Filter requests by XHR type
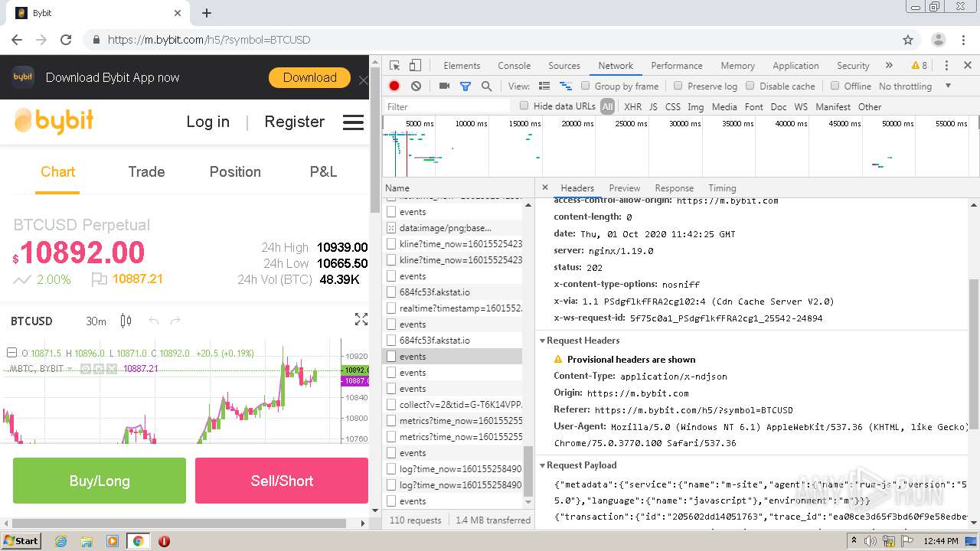Screen dimensions: 980x551 point(632,107)
